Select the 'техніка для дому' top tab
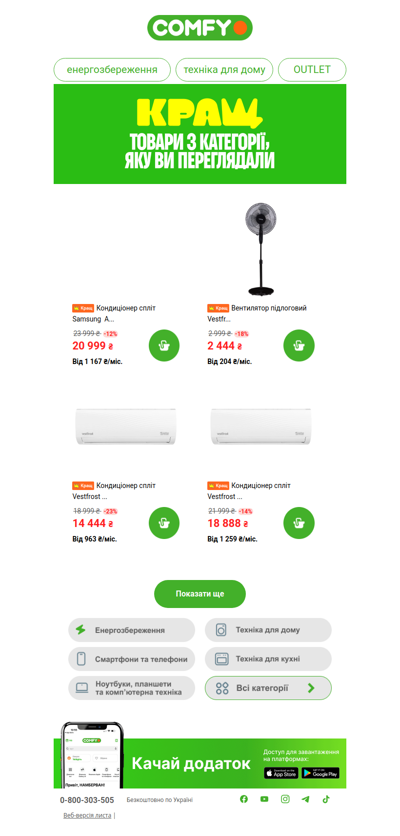This screenshot has width=400, height=836. [x=224, y=70]
